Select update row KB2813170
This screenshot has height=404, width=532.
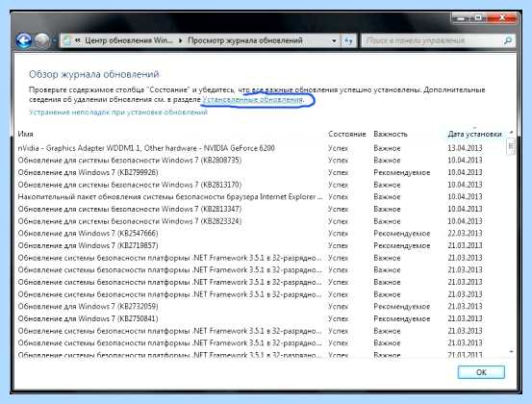(261, 185)
